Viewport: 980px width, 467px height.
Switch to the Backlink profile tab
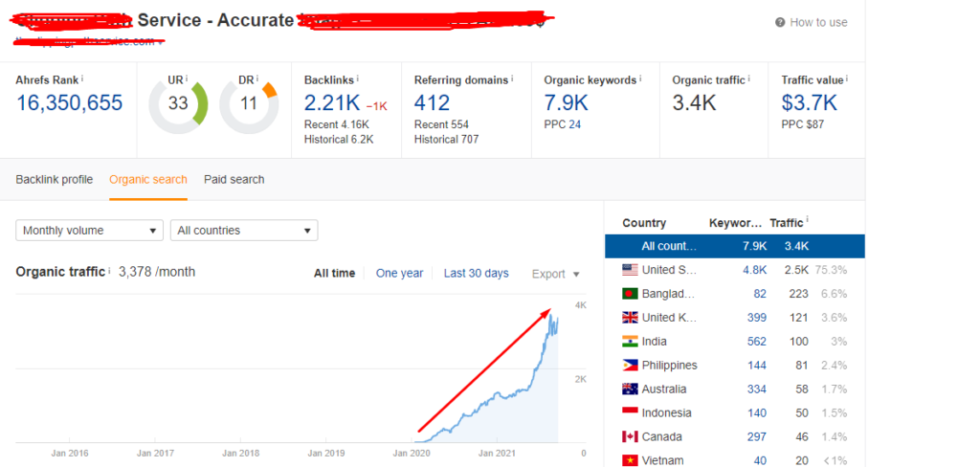point(55,180)
